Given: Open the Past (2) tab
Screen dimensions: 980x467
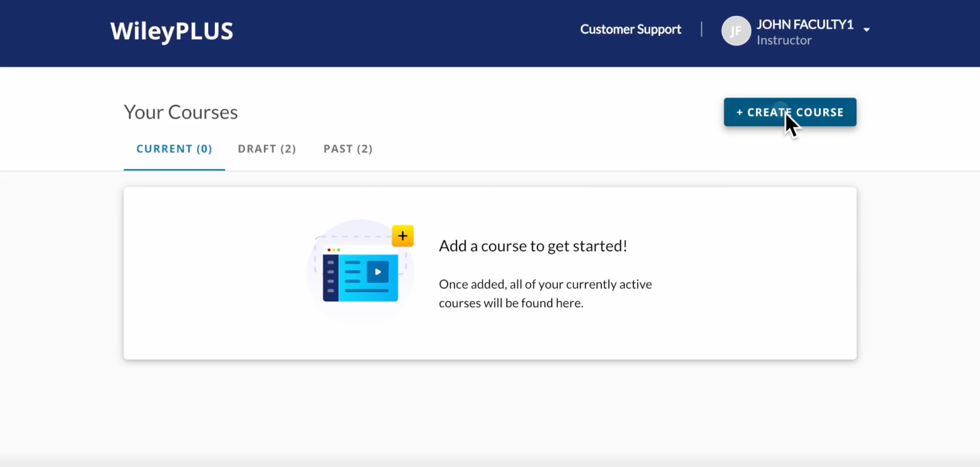Looking at the screenshot, I should (x=348, y=149).
